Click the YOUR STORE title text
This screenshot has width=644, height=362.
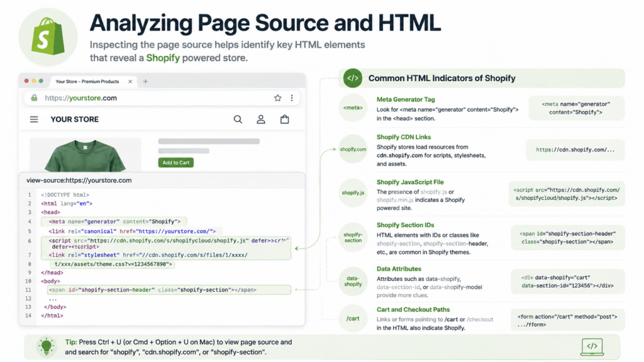tap(74, 119)
